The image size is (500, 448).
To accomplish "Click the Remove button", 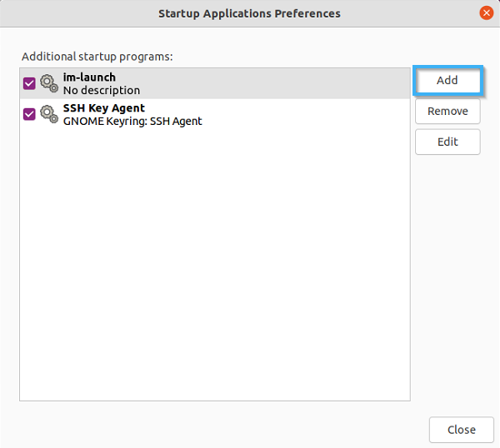I will [x=447, y=112].
